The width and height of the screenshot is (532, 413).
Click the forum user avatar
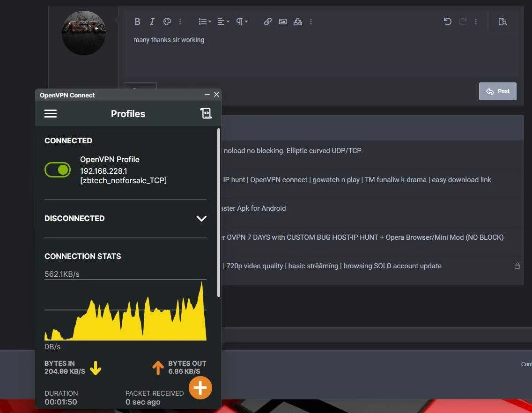[84, 33]
